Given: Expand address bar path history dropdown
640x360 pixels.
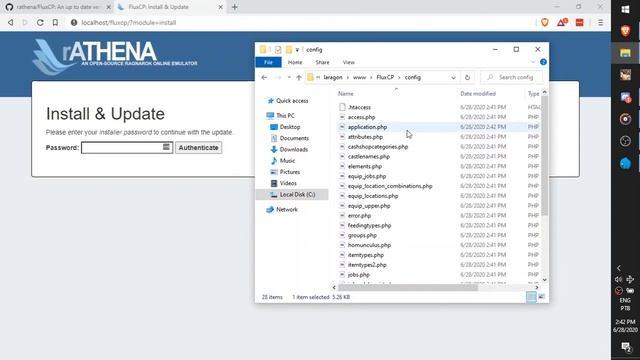Looking at the screenshot, I should (453, 78).
